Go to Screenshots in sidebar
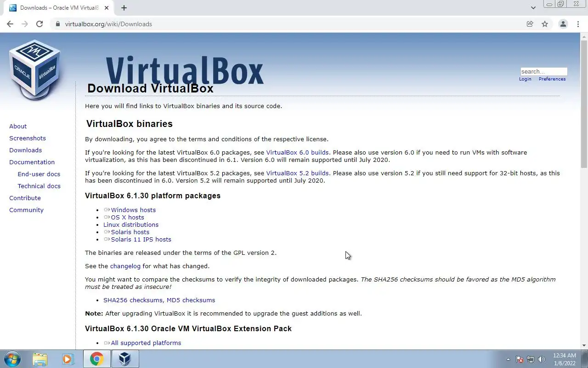Viewport: 588px width, 368px height. coord(28,138)
